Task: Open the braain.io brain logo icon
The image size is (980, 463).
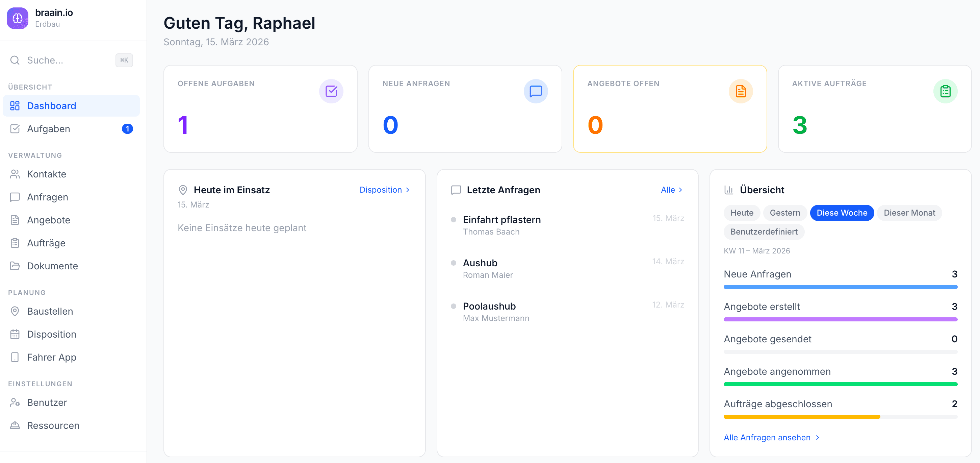Action: coord(18,18)
